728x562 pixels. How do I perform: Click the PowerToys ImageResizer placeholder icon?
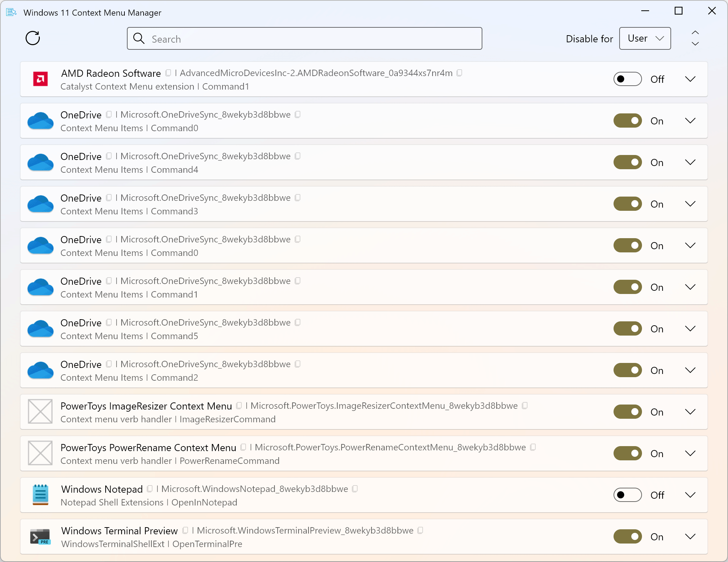(x=40, y=412)
